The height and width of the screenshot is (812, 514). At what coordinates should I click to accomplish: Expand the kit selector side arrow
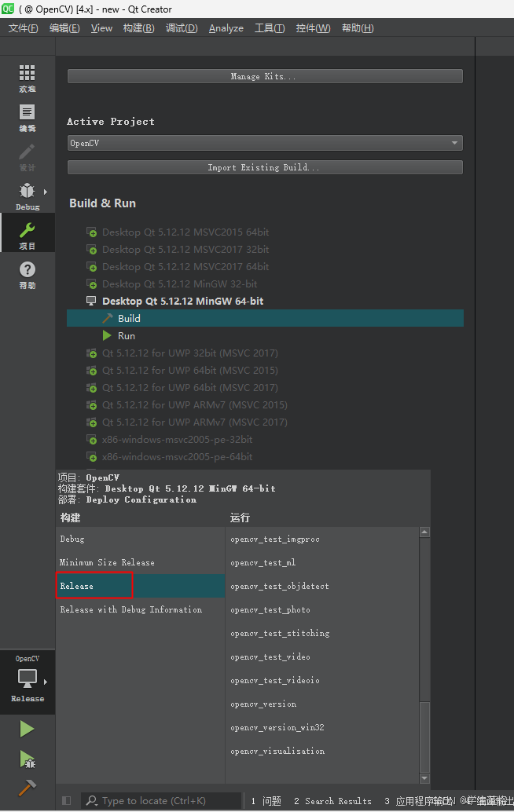coord(46,682)
